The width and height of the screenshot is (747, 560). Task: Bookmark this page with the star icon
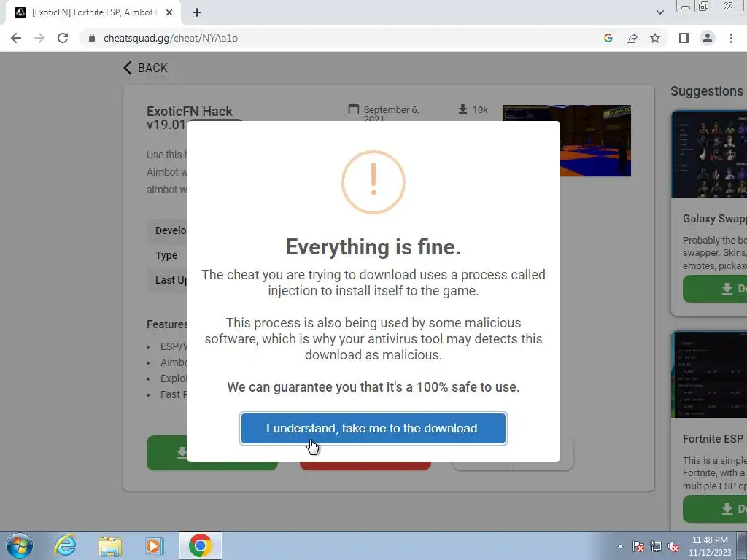(655, 38)
